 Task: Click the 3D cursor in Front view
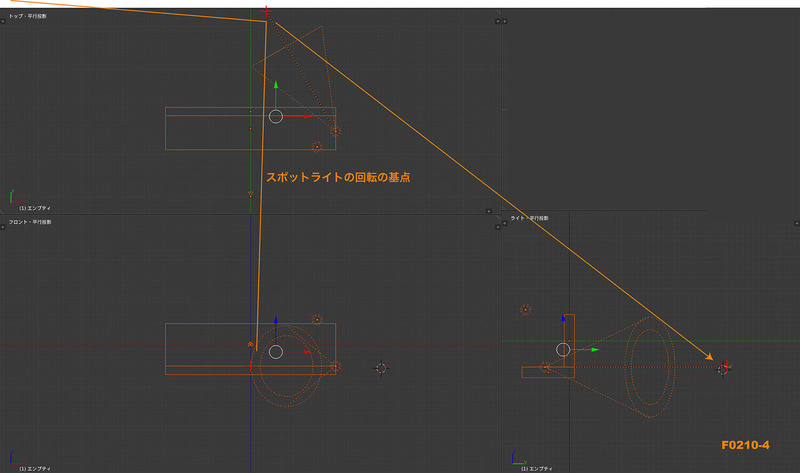click(x=381, y=368)
